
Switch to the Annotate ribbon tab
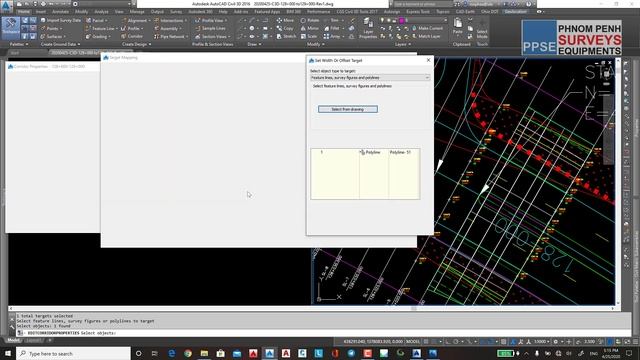[x=60, y=12]
